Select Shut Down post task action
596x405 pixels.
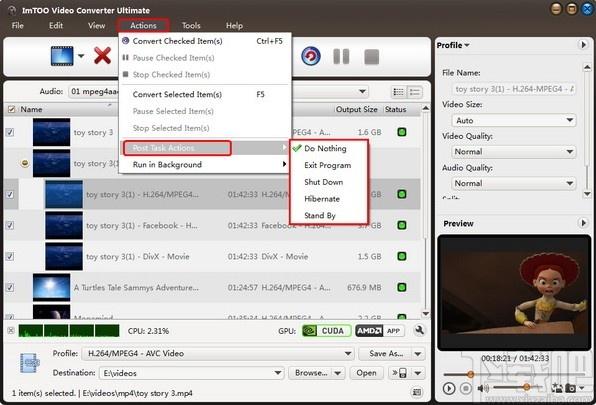click(329, 182)
